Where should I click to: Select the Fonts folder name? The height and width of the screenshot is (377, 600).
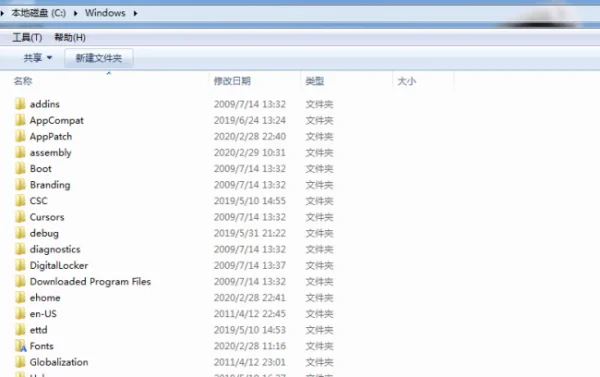click(42, 346)
